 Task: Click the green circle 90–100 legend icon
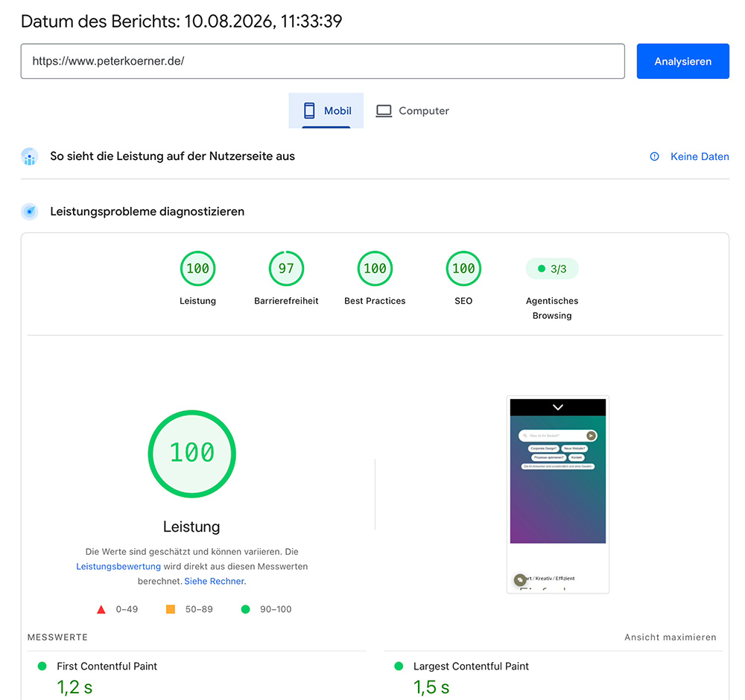[x=245, y=609]
